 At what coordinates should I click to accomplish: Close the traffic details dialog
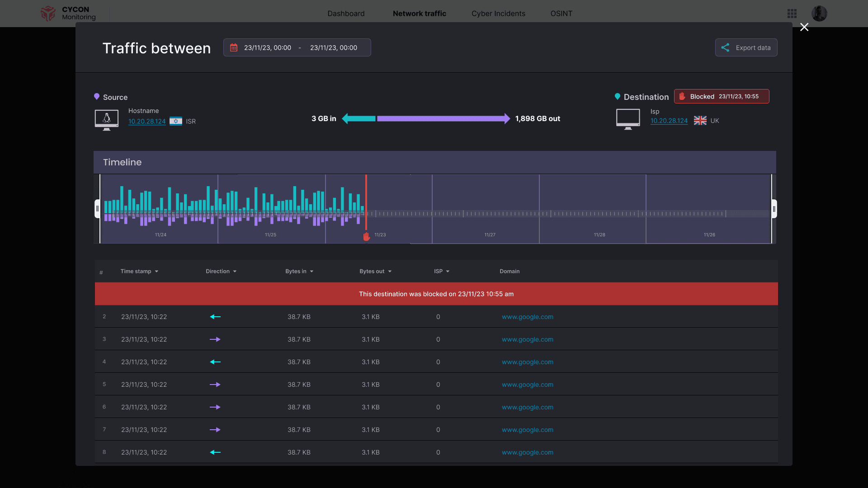[804, 27]
